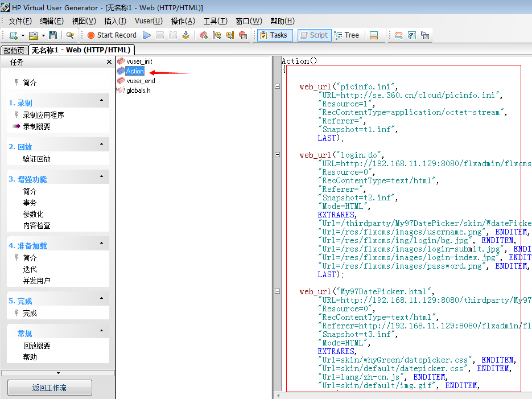Open the New Script dropdown arrow
The height and width of the screenshot is (399, 532).
[23, 35]
